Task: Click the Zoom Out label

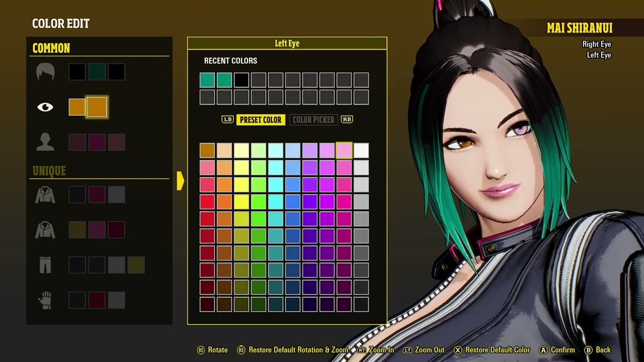Action: tap(430, 350)
